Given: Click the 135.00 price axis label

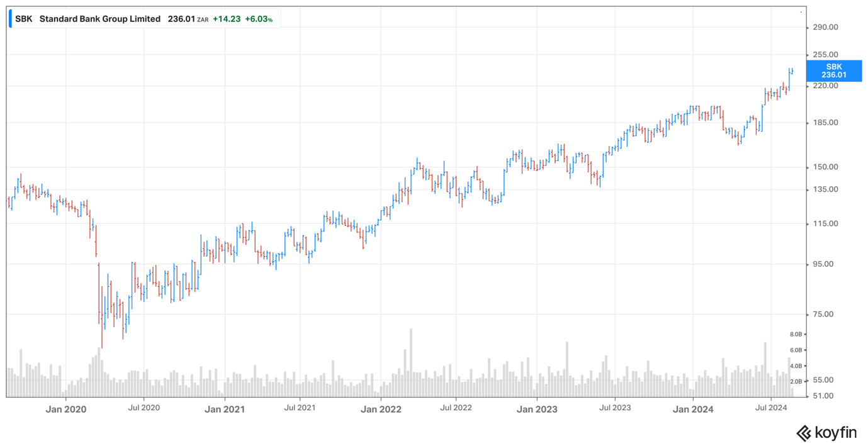Looking at the screenshot, I should 825,189.
